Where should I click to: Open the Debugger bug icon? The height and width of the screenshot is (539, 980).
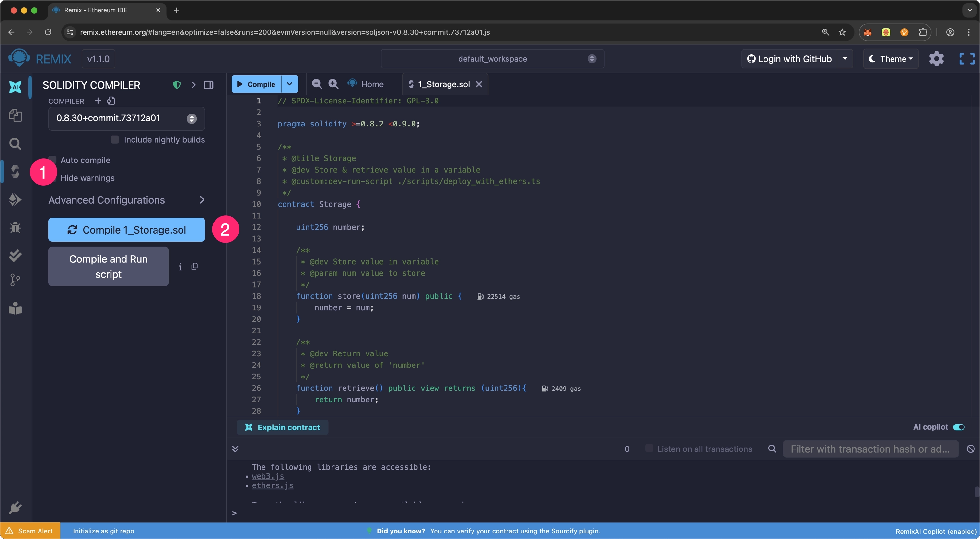15,227
